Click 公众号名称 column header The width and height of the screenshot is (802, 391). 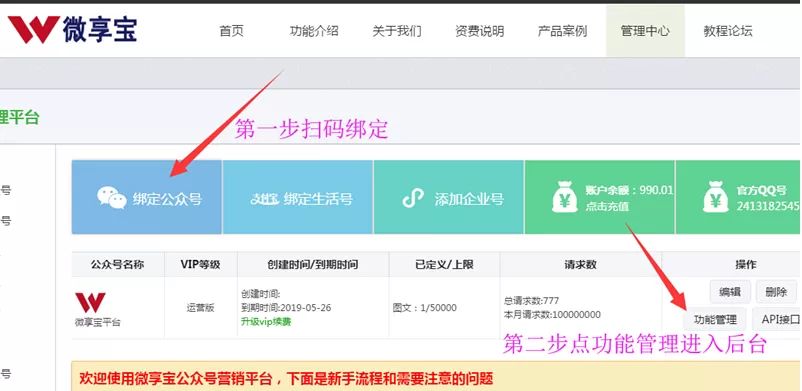pos(118,265)
